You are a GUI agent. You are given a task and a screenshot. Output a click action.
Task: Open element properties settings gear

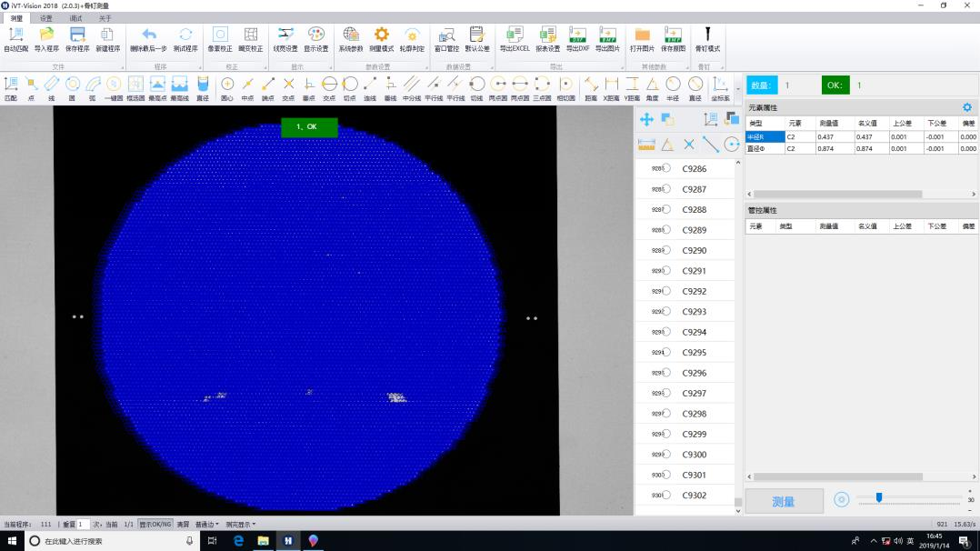[x=966, y=107]
